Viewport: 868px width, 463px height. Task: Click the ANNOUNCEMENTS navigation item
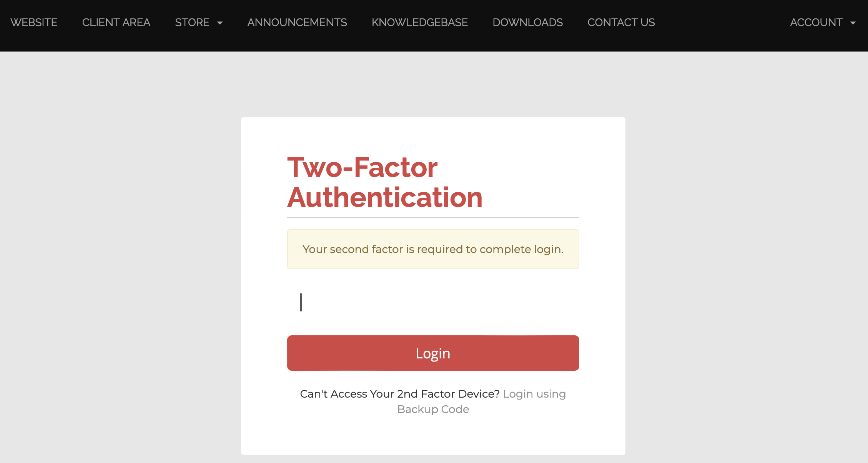[297, 22]
